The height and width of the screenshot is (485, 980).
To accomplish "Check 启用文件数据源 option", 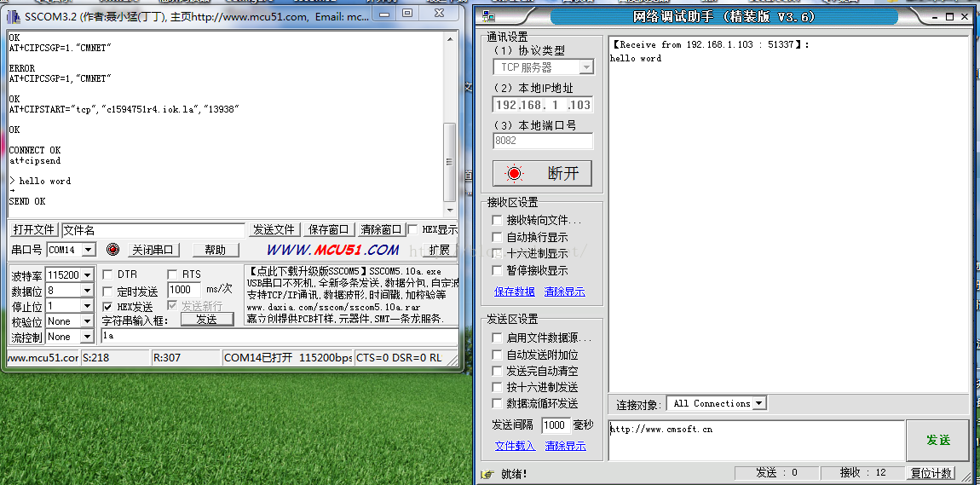I will [497, 338].
